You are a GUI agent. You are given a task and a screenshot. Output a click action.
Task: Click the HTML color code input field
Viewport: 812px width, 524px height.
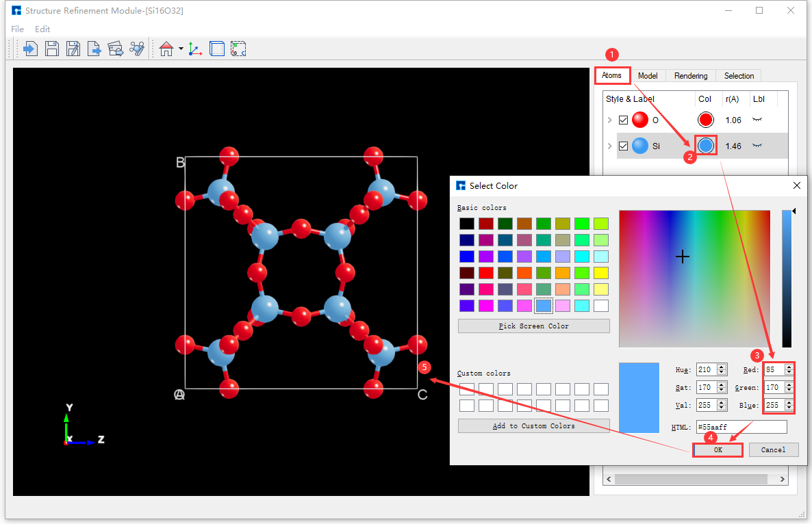pyautogui.click(x=741, y=426)
